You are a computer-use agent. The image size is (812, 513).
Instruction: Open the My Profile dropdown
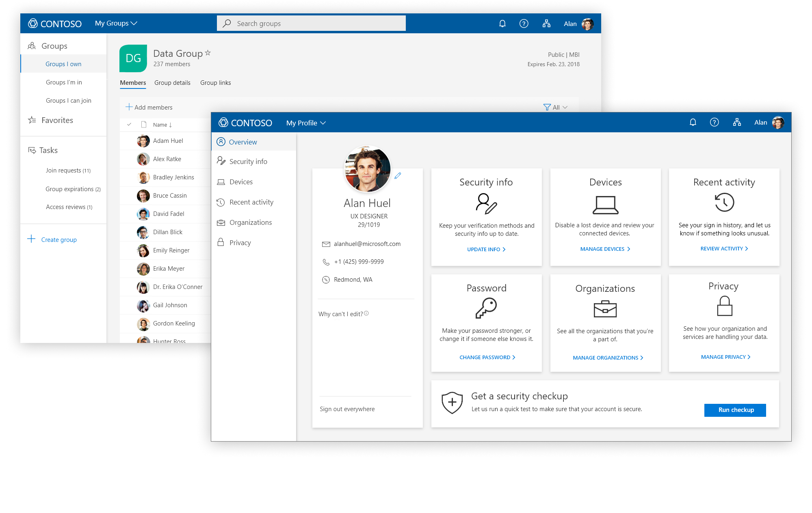pyautogui.click(x=306, y=123)
